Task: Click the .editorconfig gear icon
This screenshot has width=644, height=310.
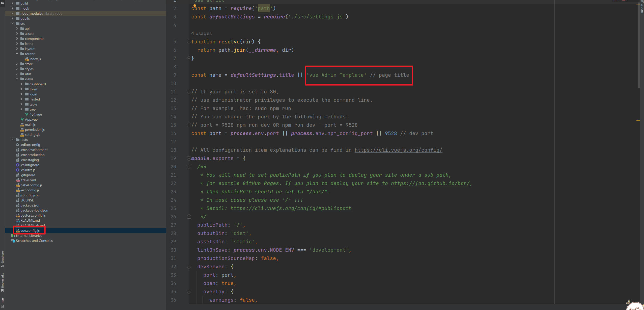Action: (x=18, y=145)
